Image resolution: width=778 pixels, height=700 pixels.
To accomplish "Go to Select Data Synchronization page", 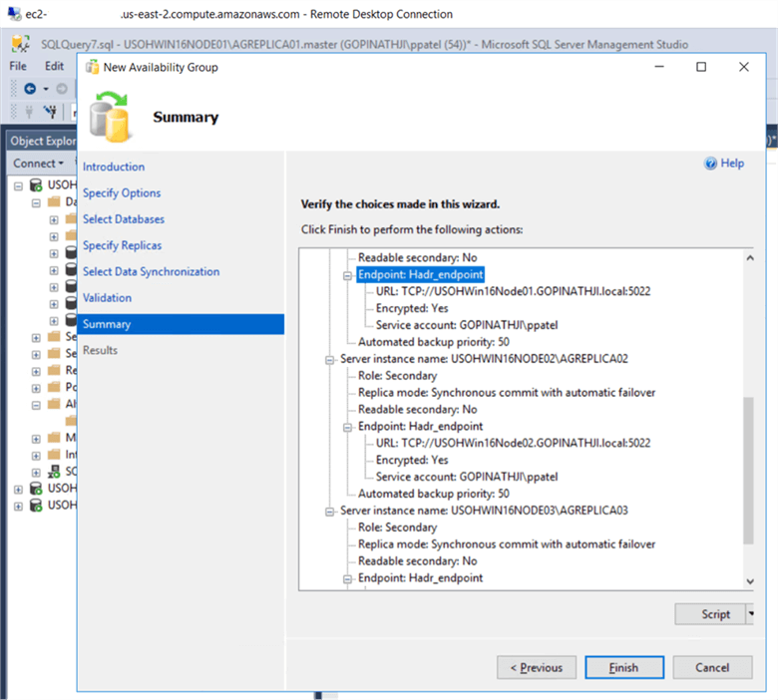I will tap(151, 271).
